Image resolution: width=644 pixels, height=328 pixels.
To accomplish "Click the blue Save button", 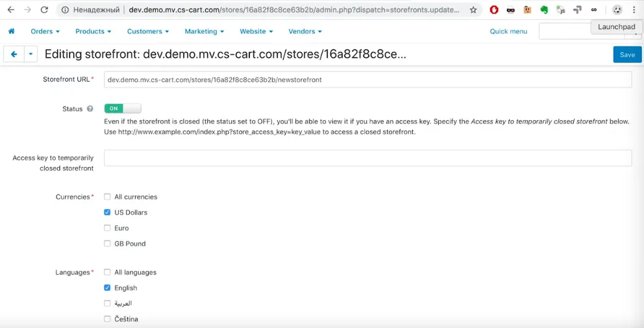I will tap(627, 55).
